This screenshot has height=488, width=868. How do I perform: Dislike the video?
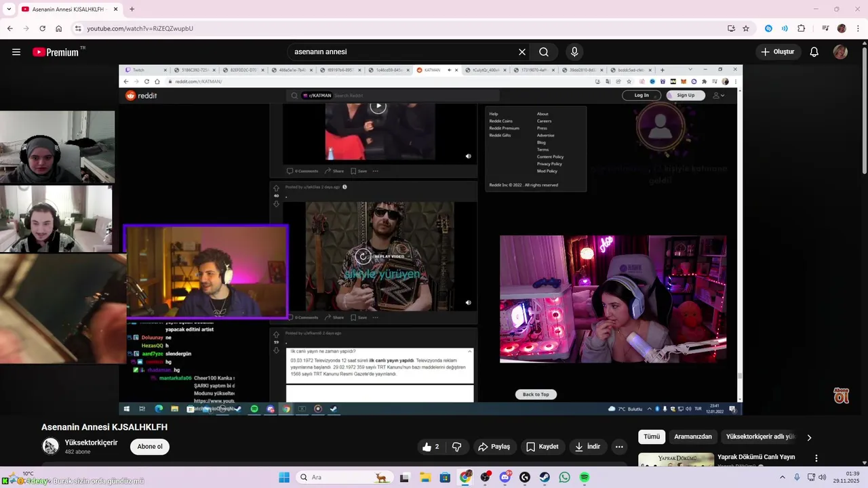click(457, 447)
